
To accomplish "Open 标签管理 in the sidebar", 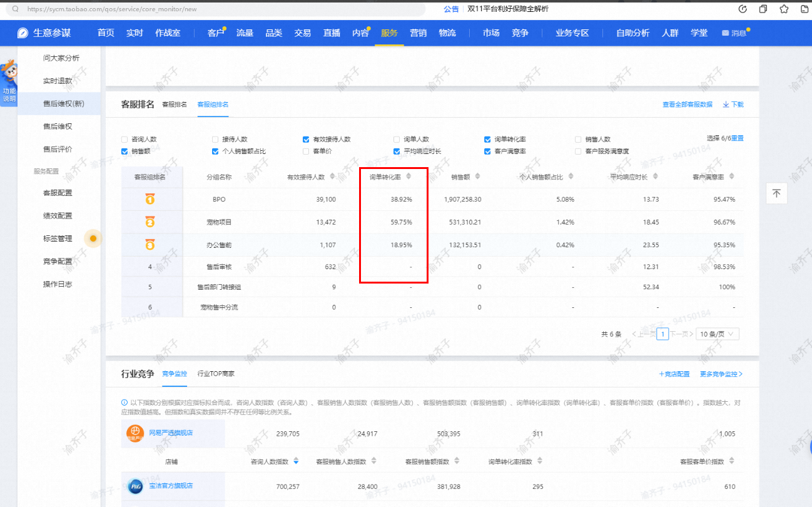I will pos(58,238).
